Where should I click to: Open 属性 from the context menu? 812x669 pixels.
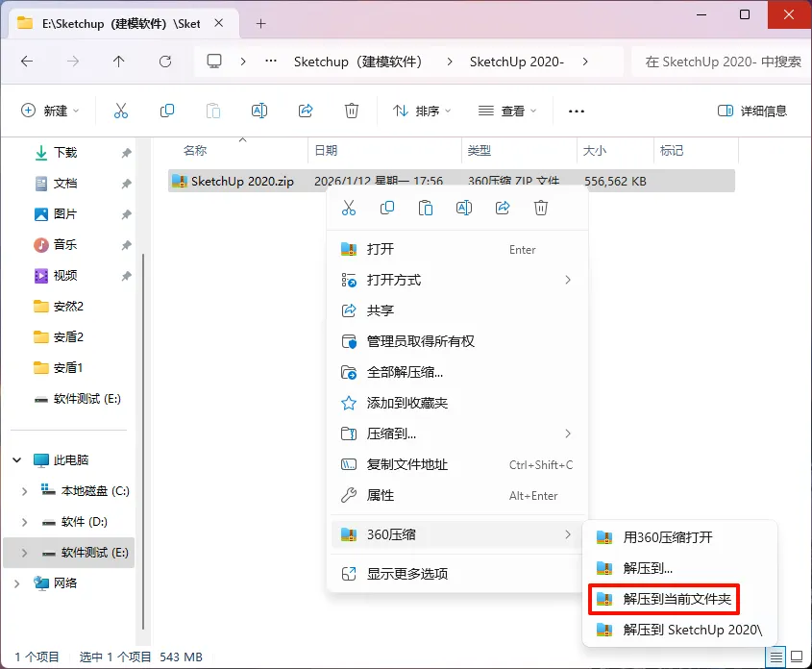(x=457, y=496)
